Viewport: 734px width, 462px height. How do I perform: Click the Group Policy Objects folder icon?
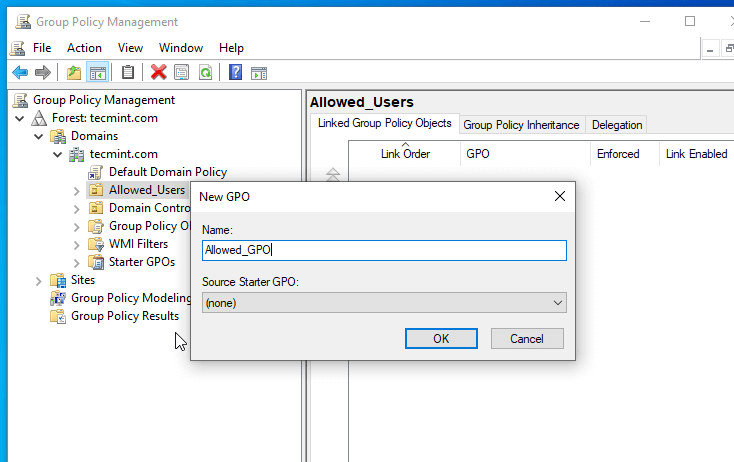[x=96, y=226]
